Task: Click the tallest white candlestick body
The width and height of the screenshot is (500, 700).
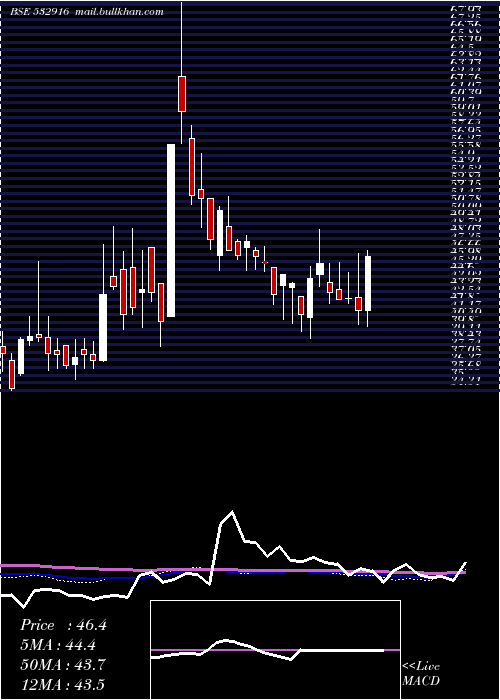Action: tap(171, 230)
